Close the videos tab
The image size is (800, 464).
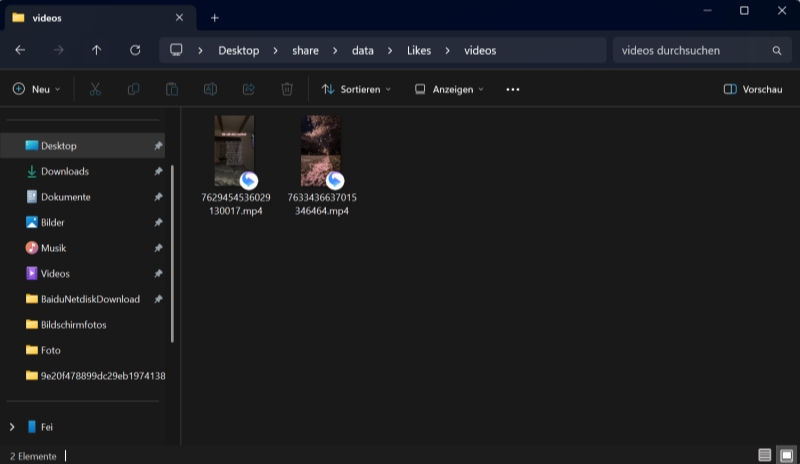tap(180, 17)
